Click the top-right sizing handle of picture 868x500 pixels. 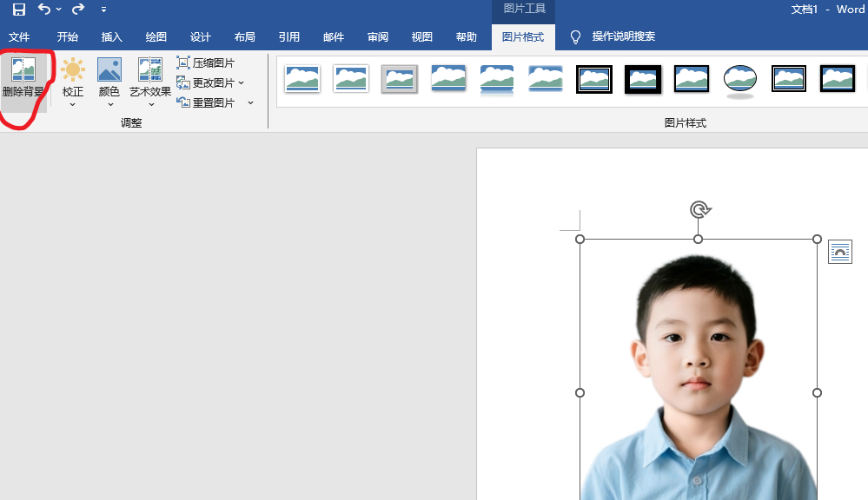pos(817,239)
